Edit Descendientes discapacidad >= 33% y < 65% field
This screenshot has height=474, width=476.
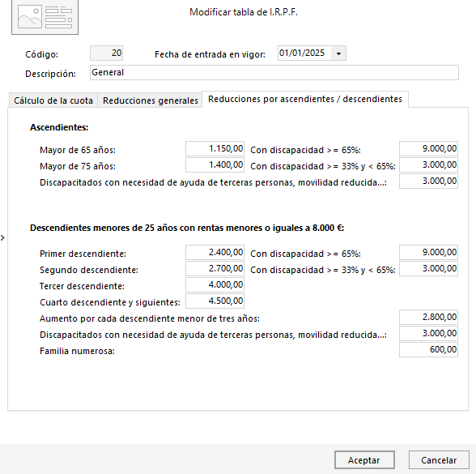[428, 269]
